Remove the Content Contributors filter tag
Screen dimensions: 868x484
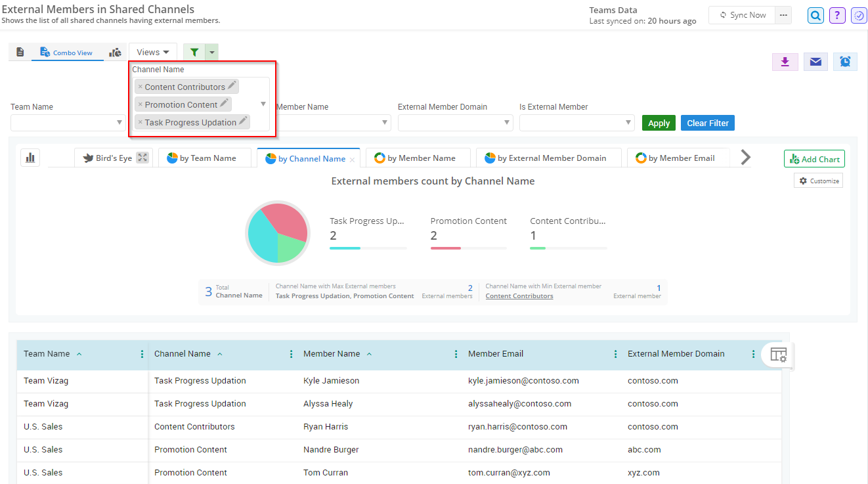point(140,87)
